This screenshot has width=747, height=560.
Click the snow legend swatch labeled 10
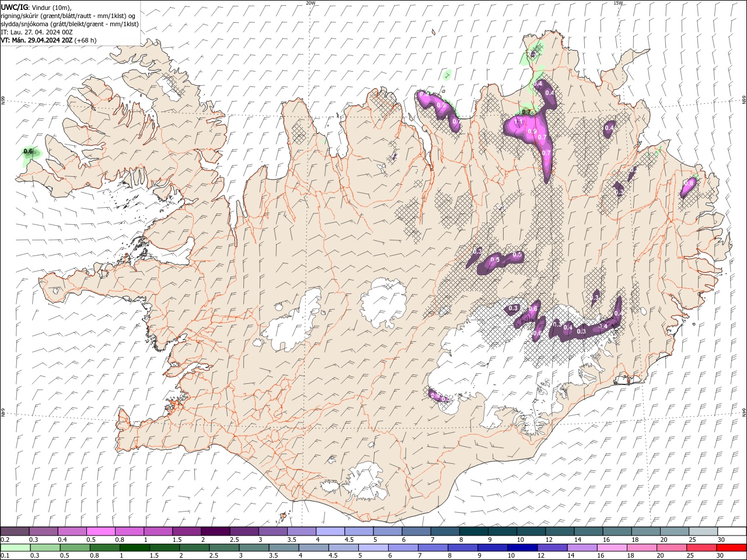[x=531, y=531]
